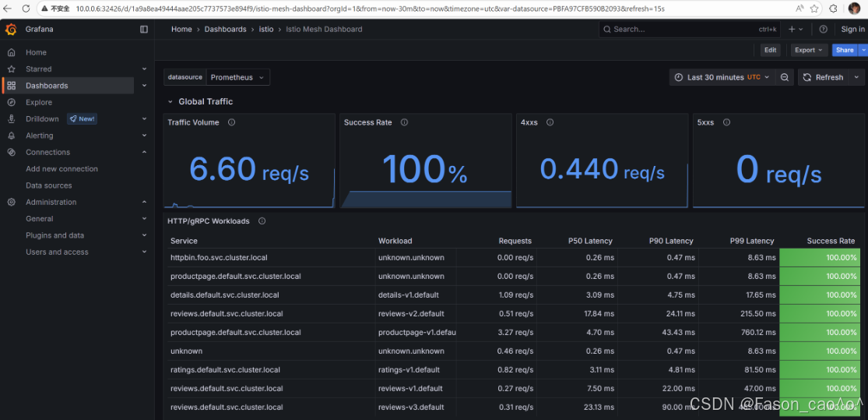Expand the Dashboards section chevron
This screenshot has height=420, width=868.
pyautogui.click(x=145, y=86)
